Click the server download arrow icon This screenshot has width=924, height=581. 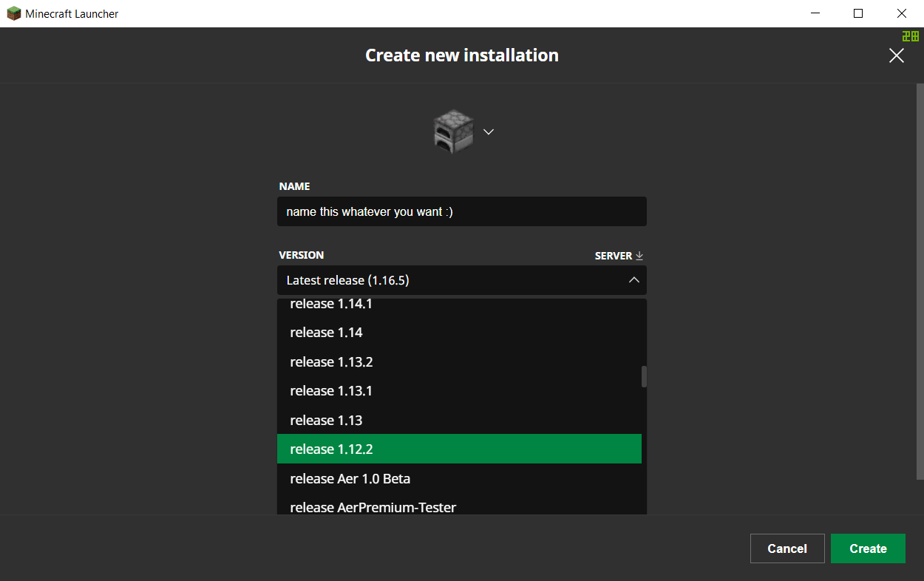(x=639, y=256)
